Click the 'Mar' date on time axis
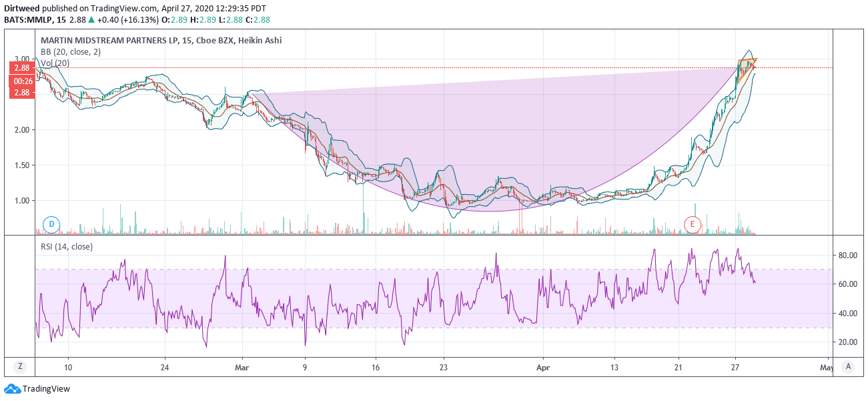The width and height of the screenshot is (868, 401). tap(242, 367)
